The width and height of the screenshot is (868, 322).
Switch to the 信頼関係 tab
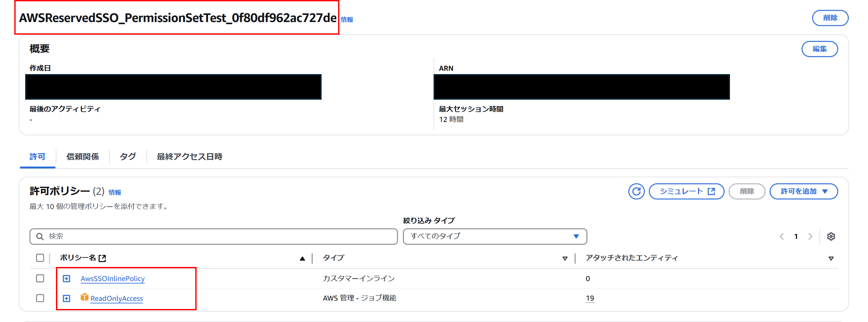(x=82, y=156)
